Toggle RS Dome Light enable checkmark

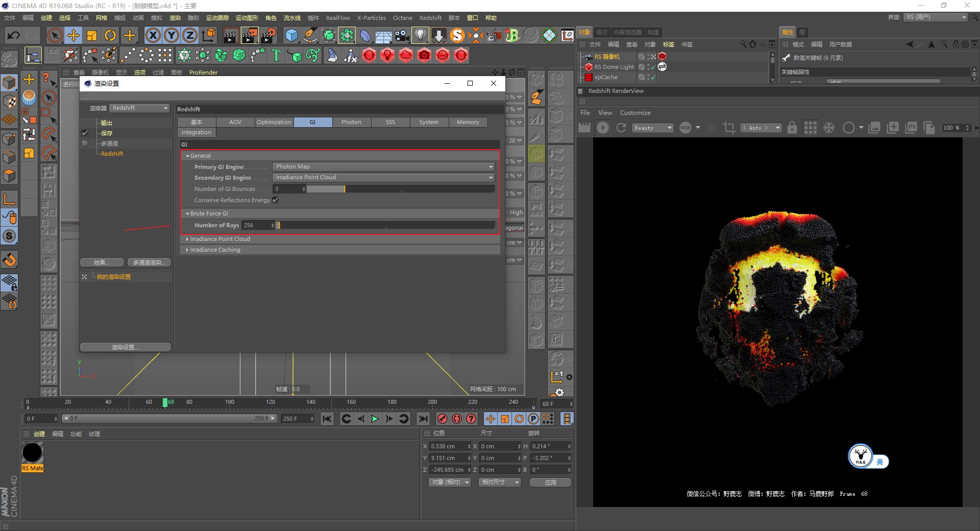tap(652, 67)
